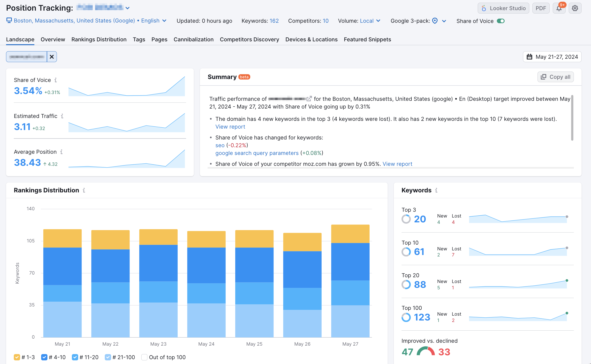Image resolution: width=591 pixels, height=364 pixels.
Task: Open the 'google search query parameters' keyword link
Action: 257,153
